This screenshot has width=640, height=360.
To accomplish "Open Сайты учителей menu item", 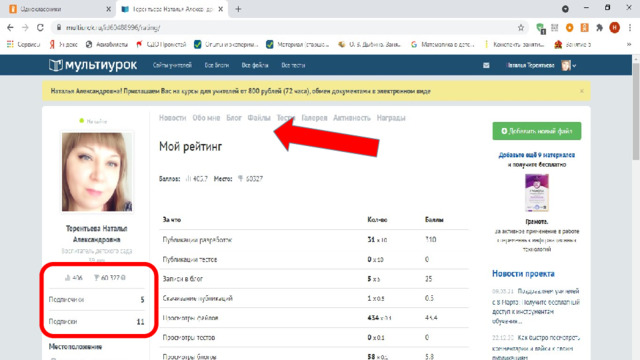I will [172, 65].
